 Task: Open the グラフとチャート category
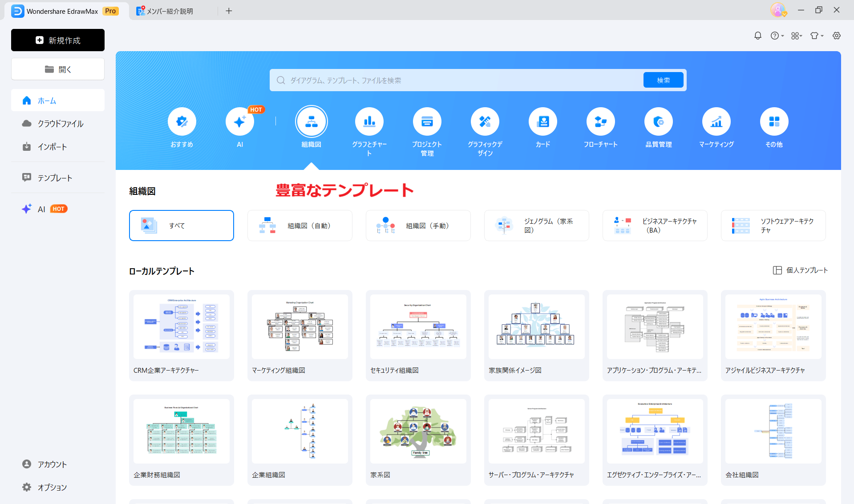coord(369,121)
